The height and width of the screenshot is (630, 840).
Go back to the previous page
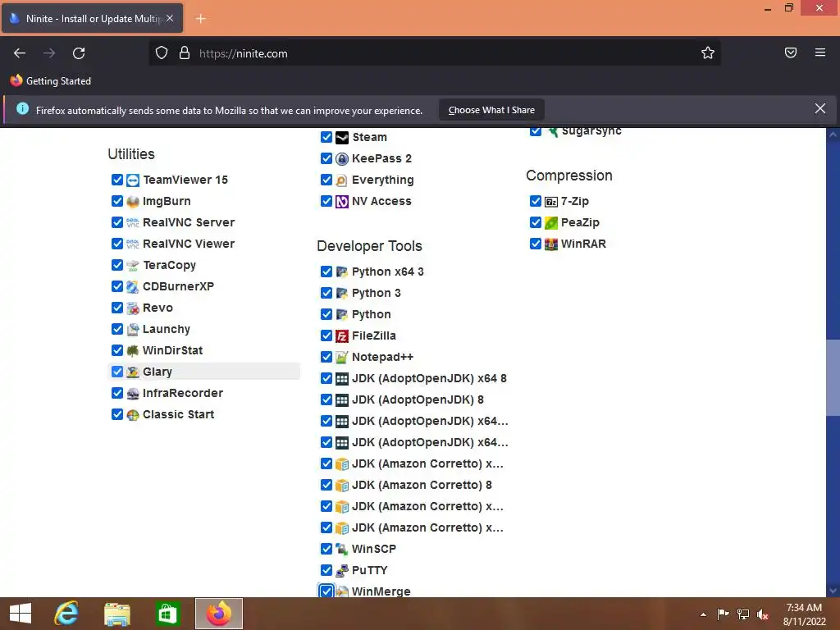[x=20, y=53]
